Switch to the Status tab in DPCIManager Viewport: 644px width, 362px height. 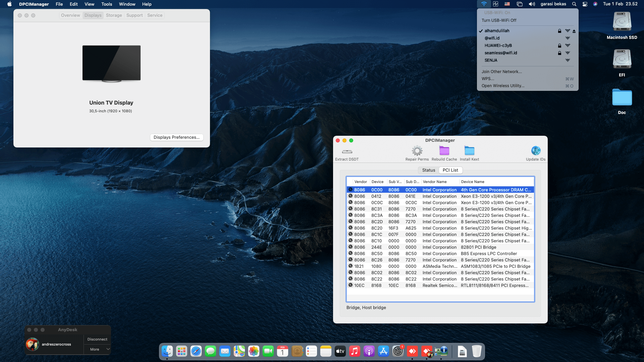point(428,170)
